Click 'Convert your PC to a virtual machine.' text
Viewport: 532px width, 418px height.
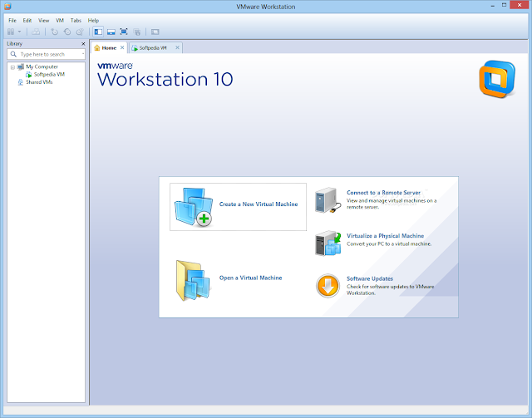[x=389, y=244]
